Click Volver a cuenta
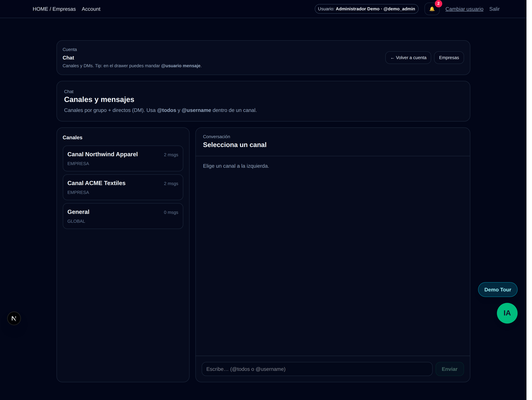532x400 pixels. click(408, 57)
